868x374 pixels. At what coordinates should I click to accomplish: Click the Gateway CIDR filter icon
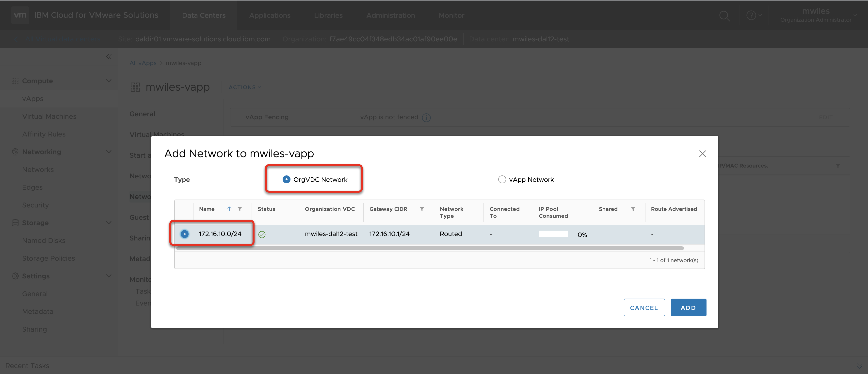(x=421, y=209)
